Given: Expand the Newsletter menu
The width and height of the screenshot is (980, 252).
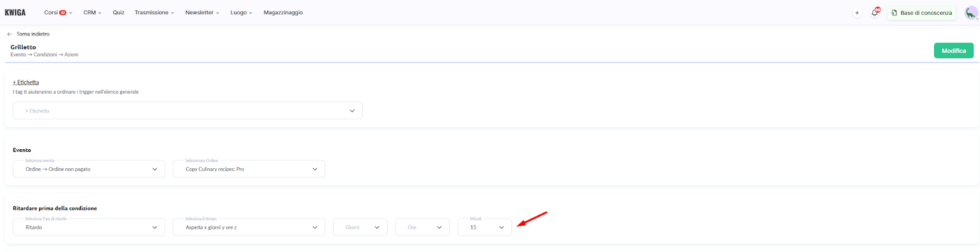Looking at the screenshot, I should point(202,12).
